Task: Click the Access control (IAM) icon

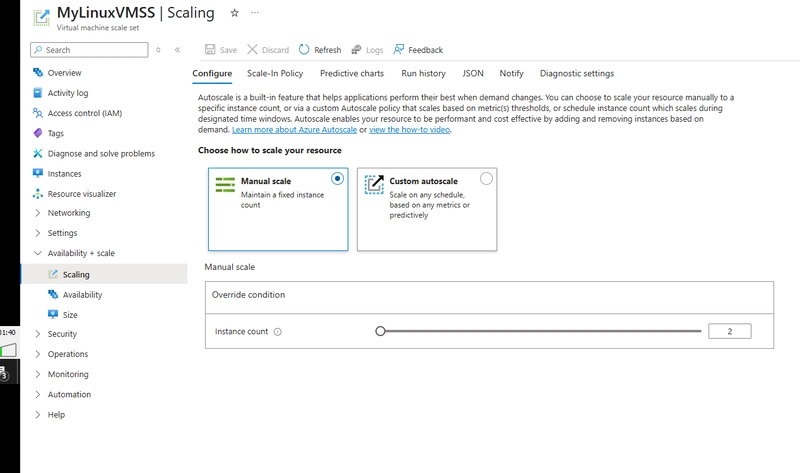Action: pyautogui.click(x=37, y=113)
